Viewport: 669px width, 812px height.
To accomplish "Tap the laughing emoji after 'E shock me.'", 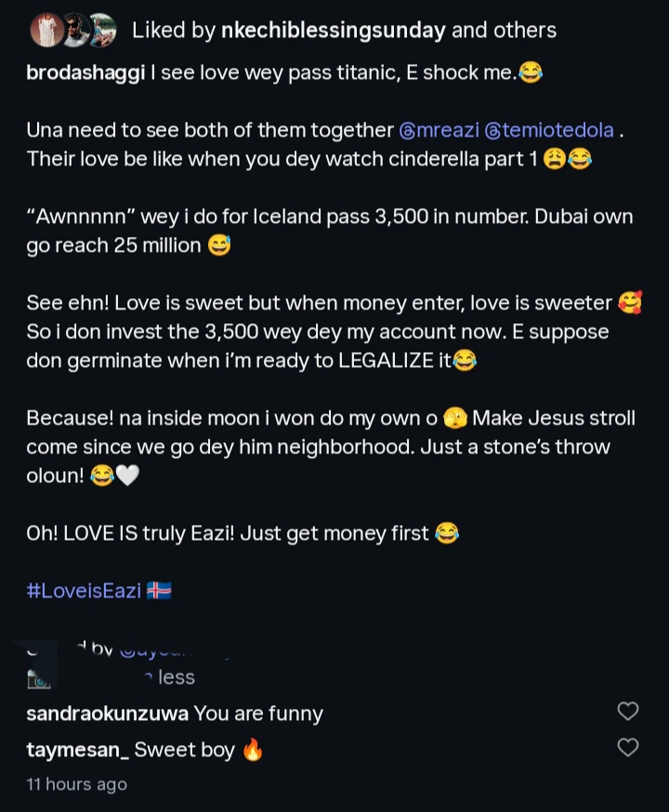I will 531,74.
